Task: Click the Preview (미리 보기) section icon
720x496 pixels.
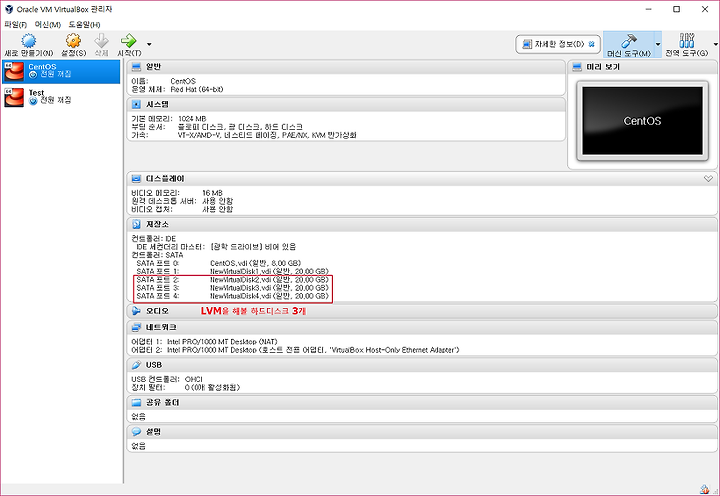Action: click(x=577, y=67)
